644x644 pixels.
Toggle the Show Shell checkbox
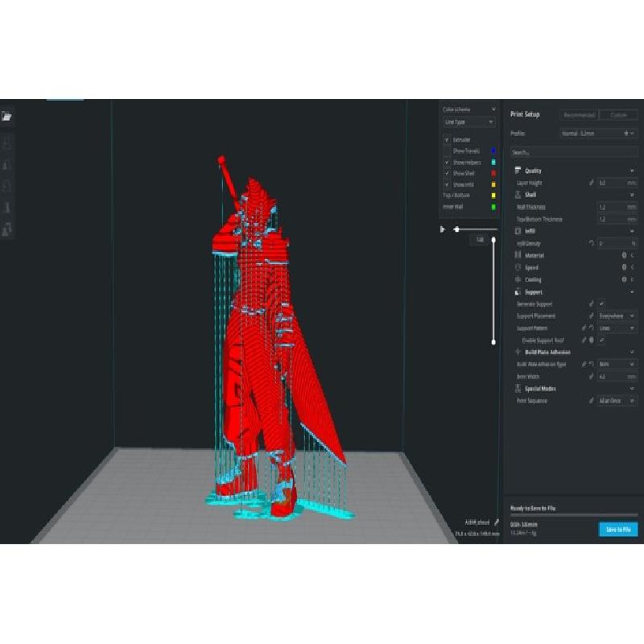pos(447,173)
